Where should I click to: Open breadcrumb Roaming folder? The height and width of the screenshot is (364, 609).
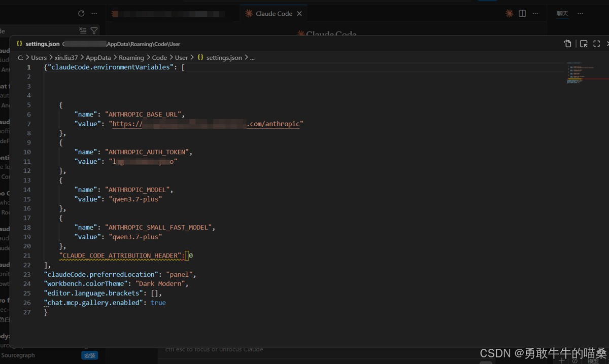131,58
